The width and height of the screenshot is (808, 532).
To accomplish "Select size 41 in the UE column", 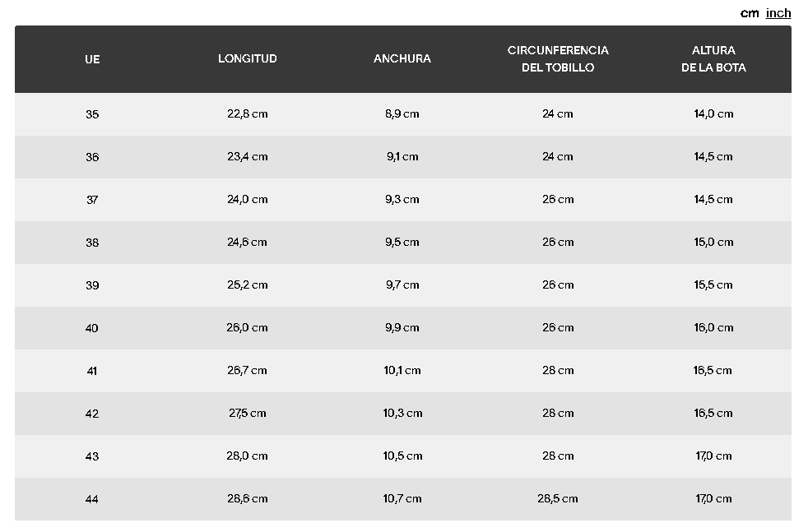I will pyautogui.click(x=92, y=371).
